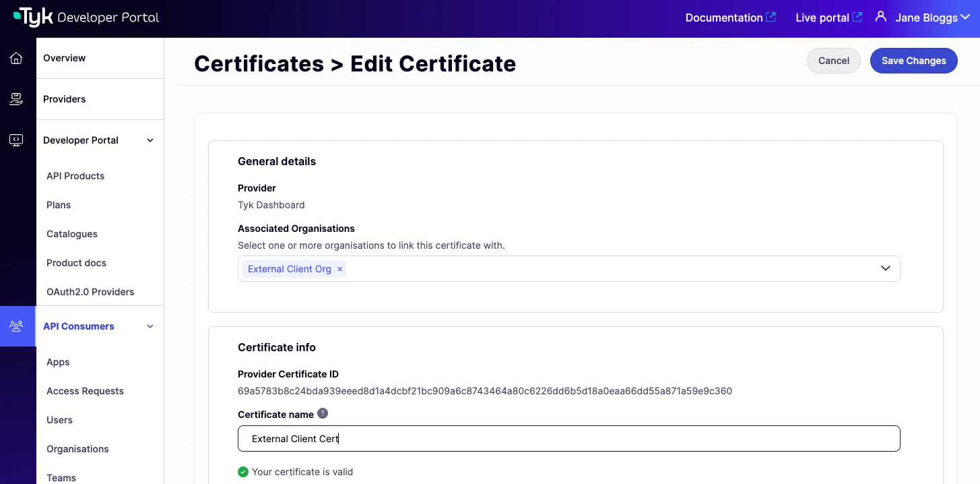This screenshot has height=484, width=980.
Task: Open the user profile icon near Jane Bloggs
Action: pyautogui.click(x=881, y=17)
